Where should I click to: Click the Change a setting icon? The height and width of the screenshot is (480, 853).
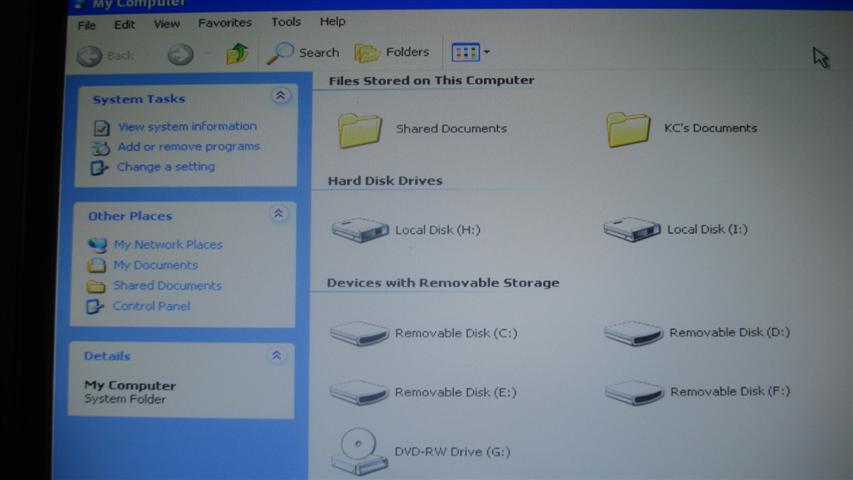point(99,168)
